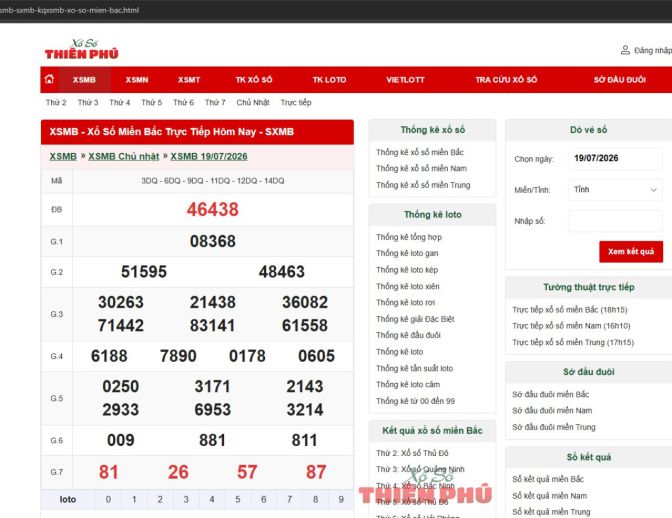Open Thứ 2: Xổ số Thủ Đô link
The height and width of the screenshot is (518, 672).
click(412, 453)
